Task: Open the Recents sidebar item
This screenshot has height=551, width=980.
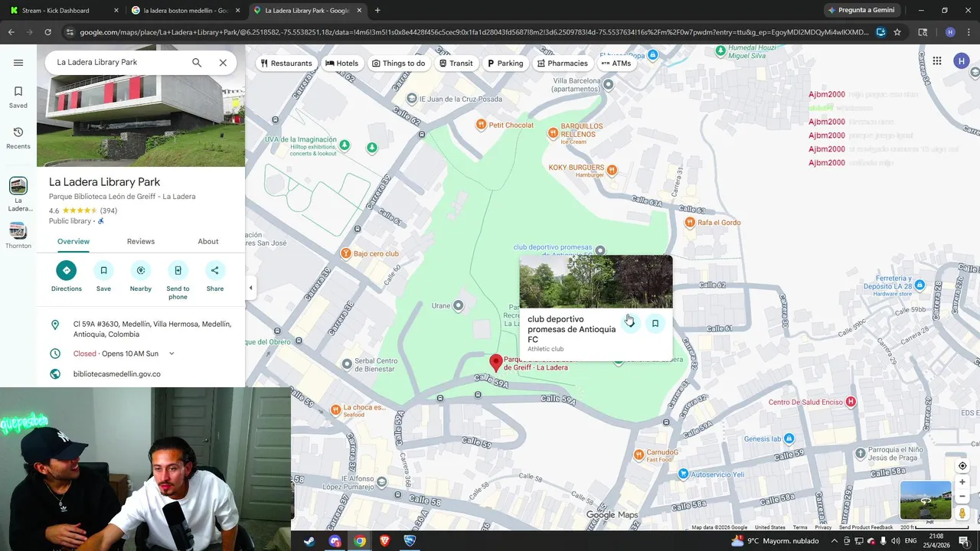Action: click(x=18, y=138)
